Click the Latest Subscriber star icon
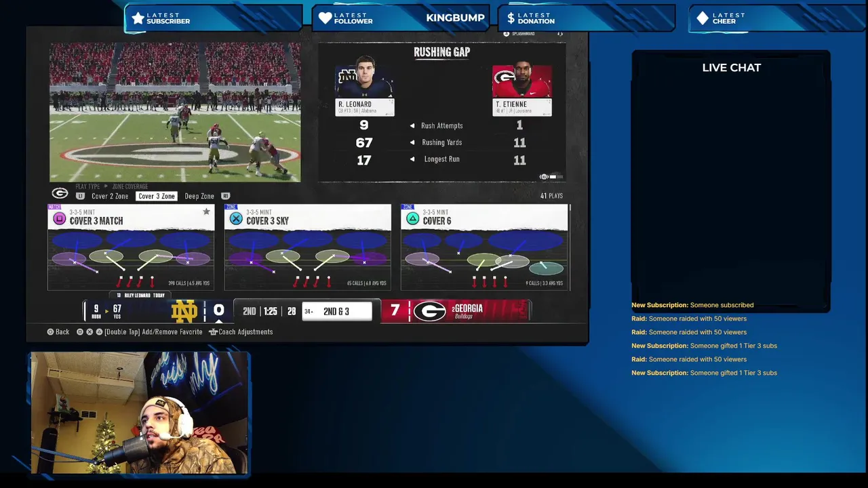Viewport: 868px width, 488px height. [x=138, y=18]
